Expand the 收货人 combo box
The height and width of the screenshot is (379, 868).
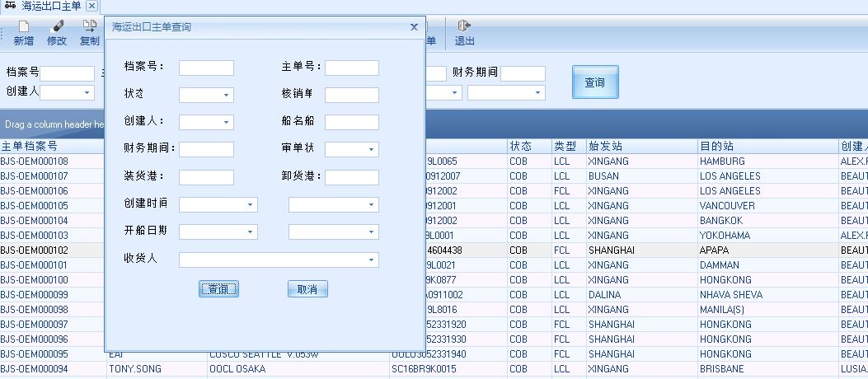(372, 260)
